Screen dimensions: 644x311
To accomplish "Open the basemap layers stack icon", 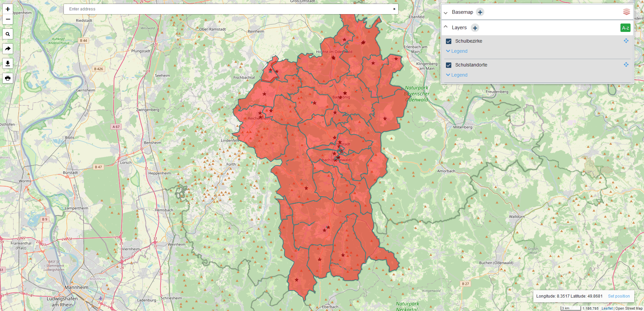I will (x=626, y=12).
